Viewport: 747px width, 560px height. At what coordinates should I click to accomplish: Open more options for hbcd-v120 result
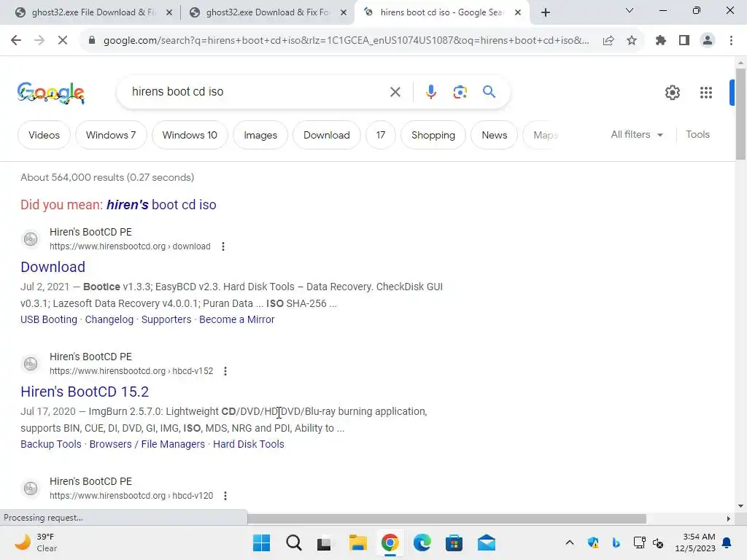pyautogui.click(x=225, y=496)
